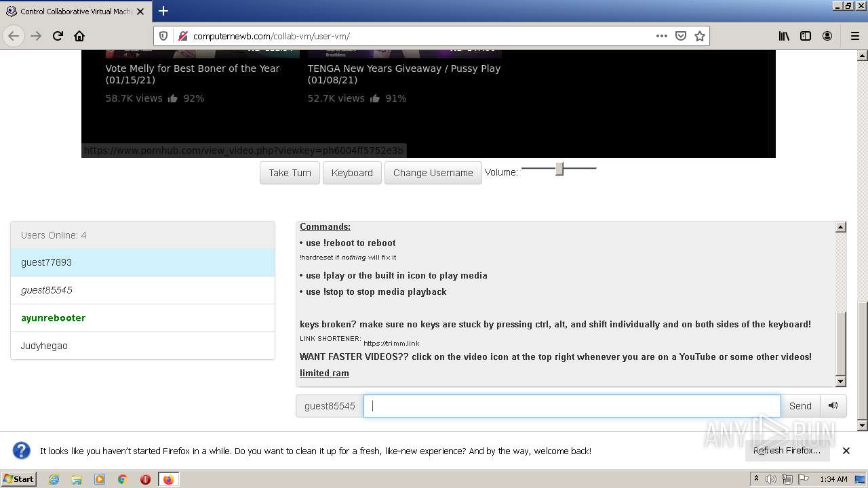Open the Action Center flag icon
Image resolution: width=868 pixels, height=488 pixels.
tap(804, 479)
